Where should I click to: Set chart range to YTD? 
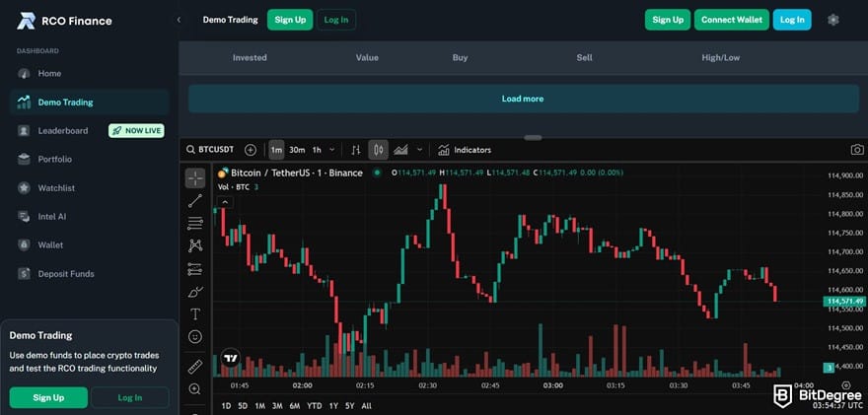tap(315, 405)
